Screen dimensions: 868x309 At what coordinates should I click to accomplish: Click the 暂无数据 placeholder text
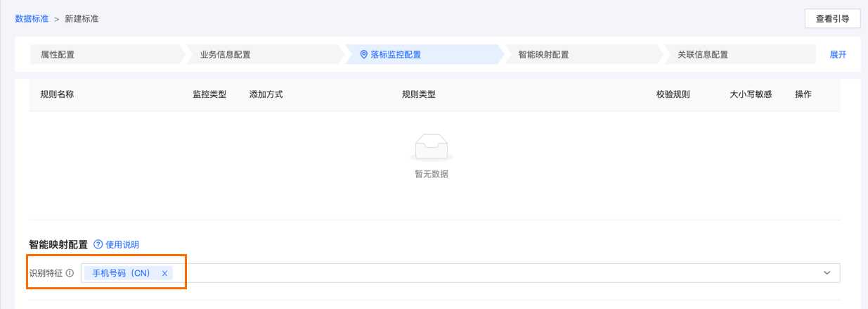(x=432, y=174)
